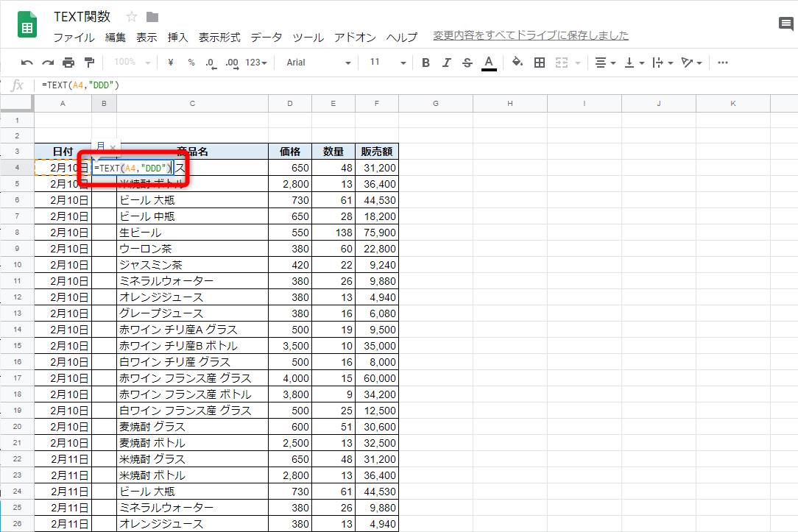Image resolution: width=798 pixels, height=532 pixels.
Task: Select column A header
Action: (x=63, y=103)
